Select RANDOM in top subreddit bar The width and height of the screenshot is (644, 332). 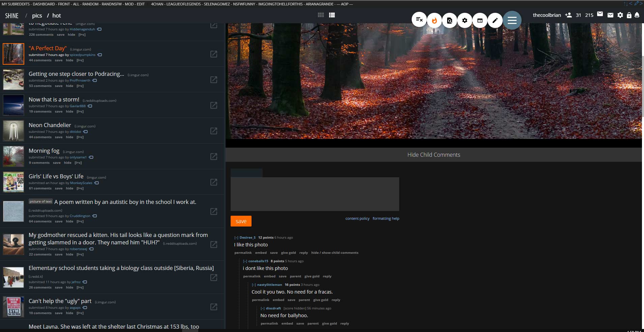pos(91,4)
